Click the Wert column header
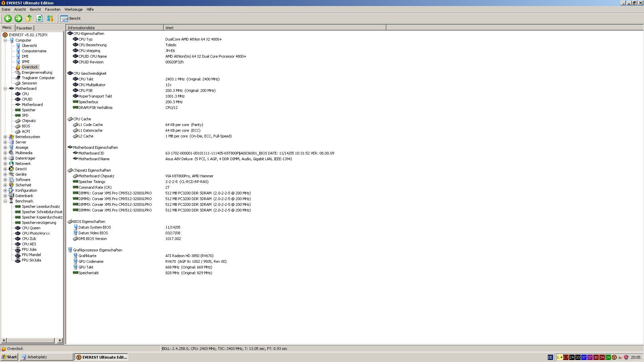This screenshot has width=644, height=362. click(275, 28)
